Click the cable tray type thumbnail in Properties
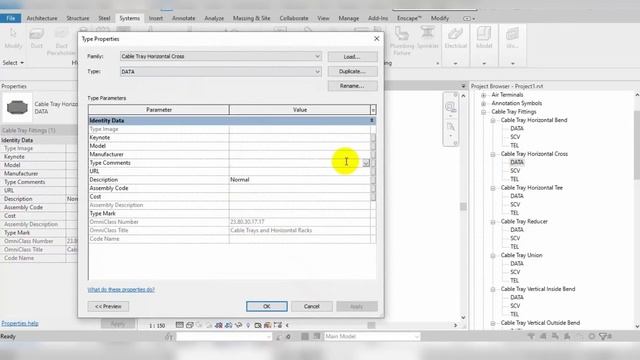This screenshot has width=640, height=360. 17,107
